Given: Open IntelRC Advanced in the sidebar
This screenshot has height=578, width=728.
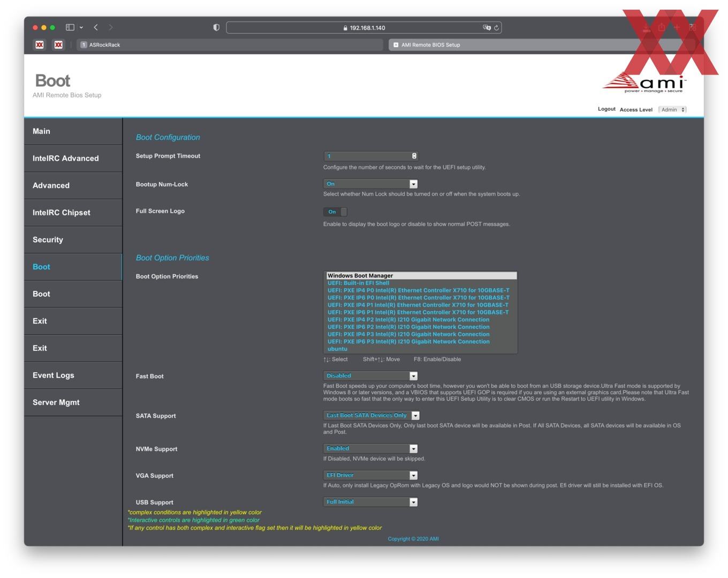Looking at the screenshot, I should 73,159.
